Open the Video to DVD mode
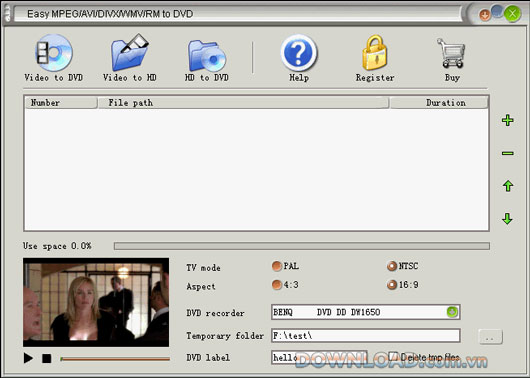Image resolution: width=530 pixels, height=378 pixels. [x=53, y=58]
